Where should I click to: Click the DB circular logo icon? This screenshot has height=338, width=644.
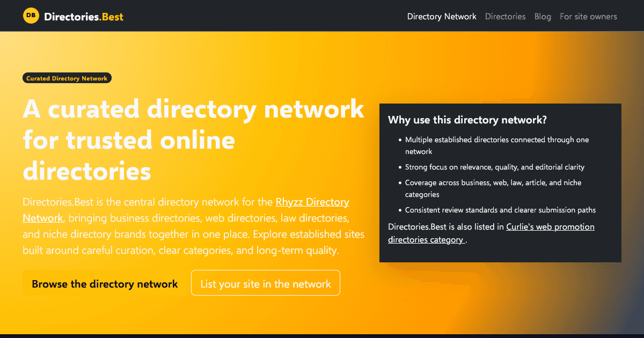pos(31,16)
